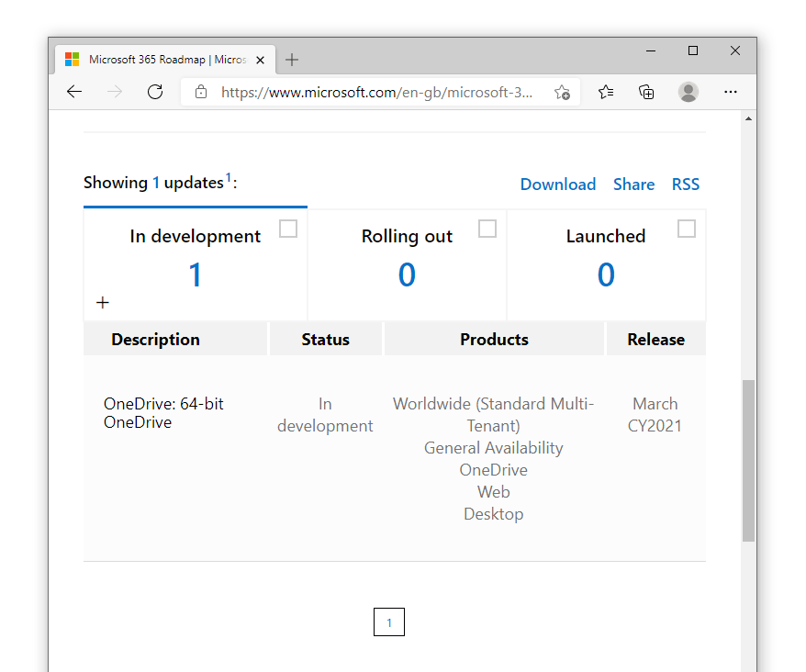Sort by the Release column header

point(655,340)
